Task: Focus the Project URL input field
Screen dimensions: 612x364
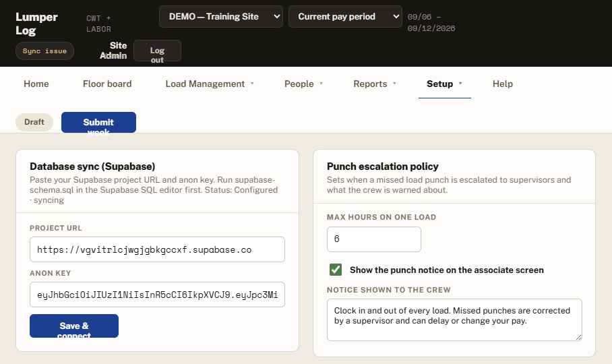Action: pos(157,249)
